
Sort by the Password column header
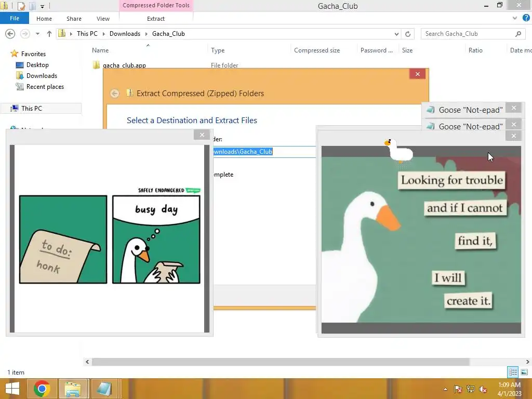pos(376,50)
